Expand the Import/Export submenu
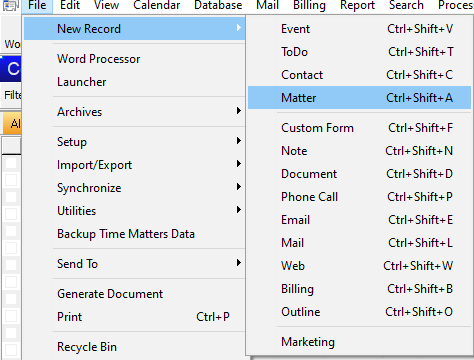 (x=135, y=165)
